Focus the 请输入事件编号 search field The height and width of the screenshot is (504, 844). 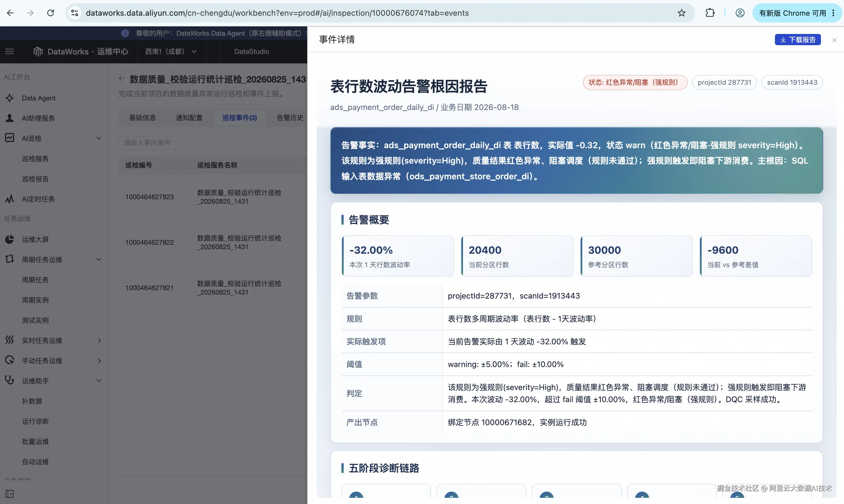(x=163, y=143)
